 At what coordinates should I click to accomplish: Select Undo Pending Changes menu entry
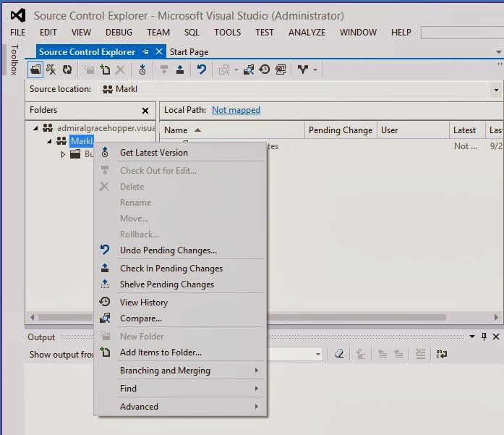click(x=180, y=250)
